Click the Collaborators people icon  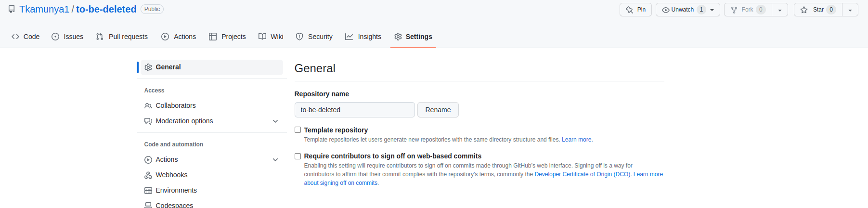click(148, 106)
